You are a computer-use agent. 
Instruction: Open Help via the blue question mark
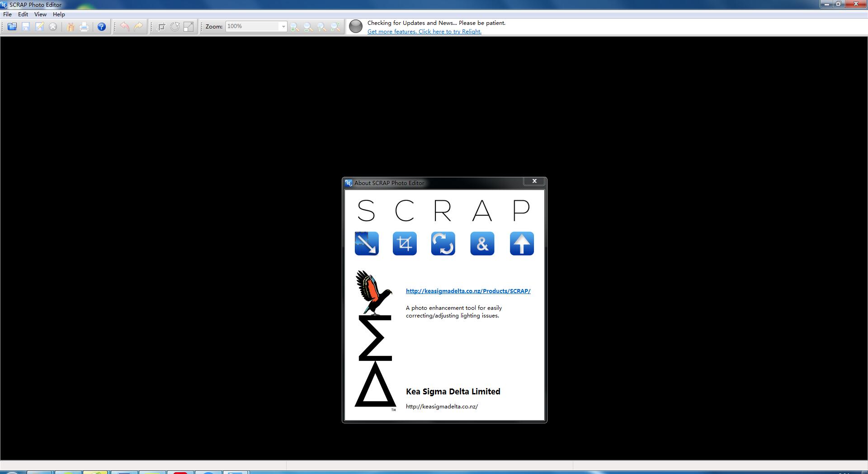102,27
